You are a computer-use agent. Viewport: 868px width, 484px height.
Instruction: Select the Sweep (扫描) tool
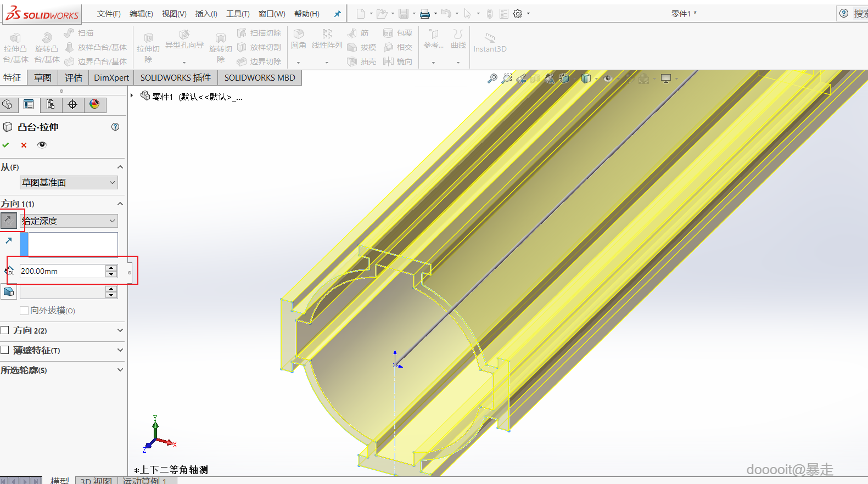79,33
